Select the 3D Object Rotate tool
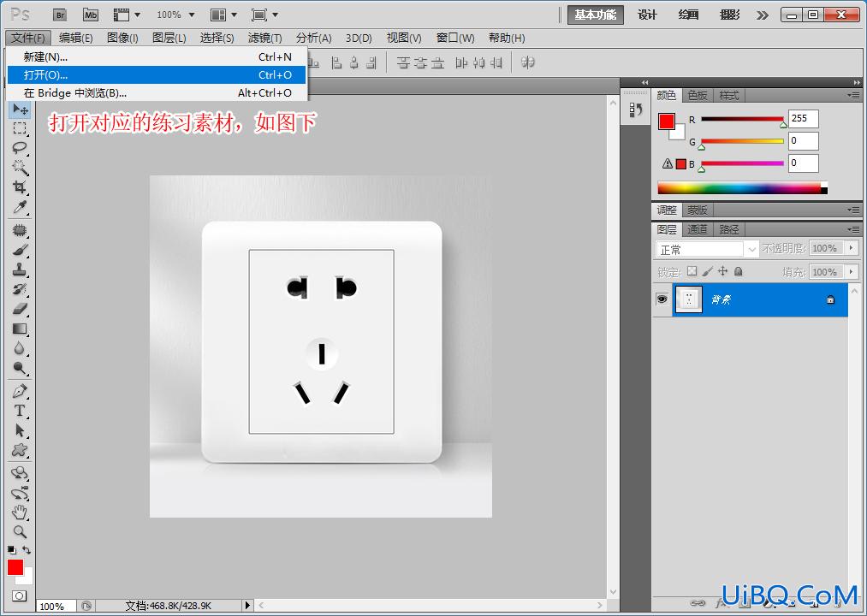This screenshot has width=867, height=616. [x=20, y=473]
